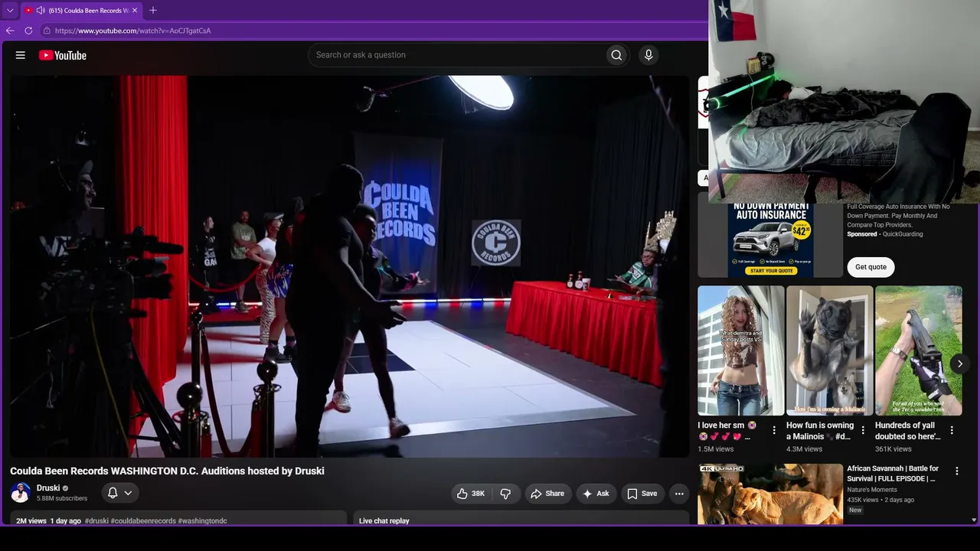Screen dimensions: 980x551
Task: Open the YouTube guide hamburger menu
Action: click(21, 55)
